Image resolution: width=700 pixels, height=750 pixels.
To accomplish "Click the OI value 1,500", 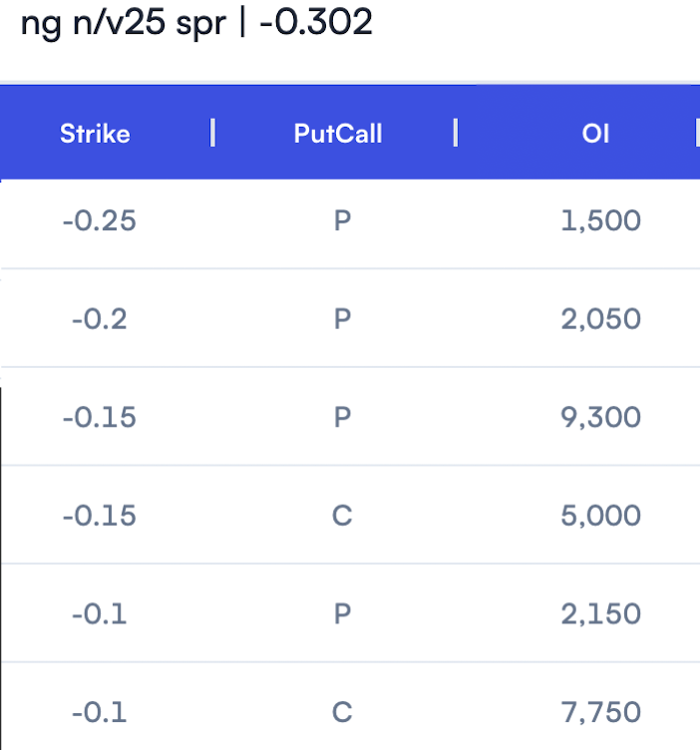I will 600,221.
